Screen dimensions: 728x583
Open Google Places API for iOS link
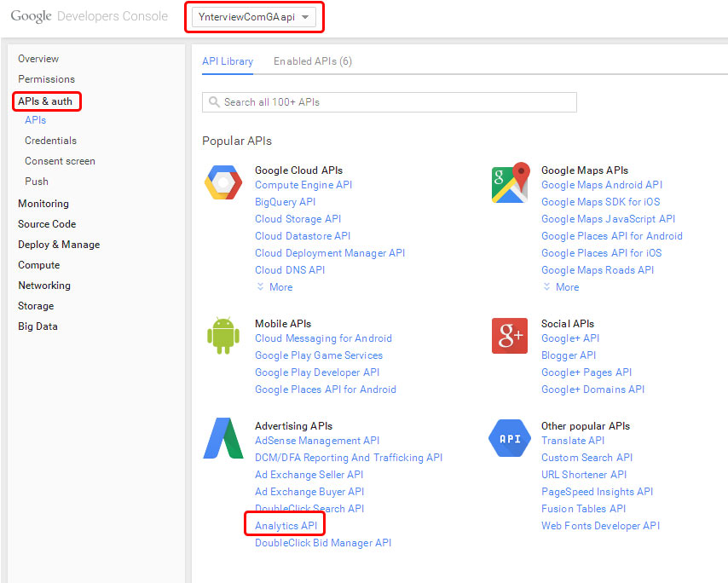pyautogui.click(x=602, y=253)
